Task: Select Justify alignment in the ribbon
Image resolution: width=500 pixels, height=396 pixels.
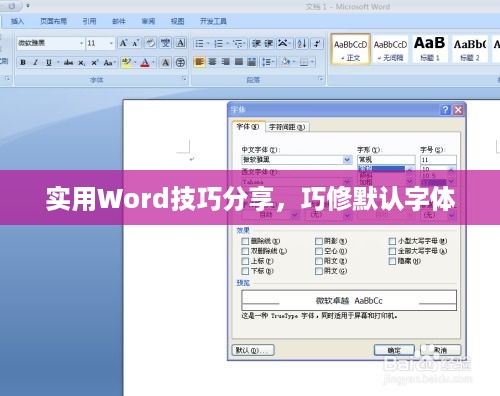Action: (239, 62)
